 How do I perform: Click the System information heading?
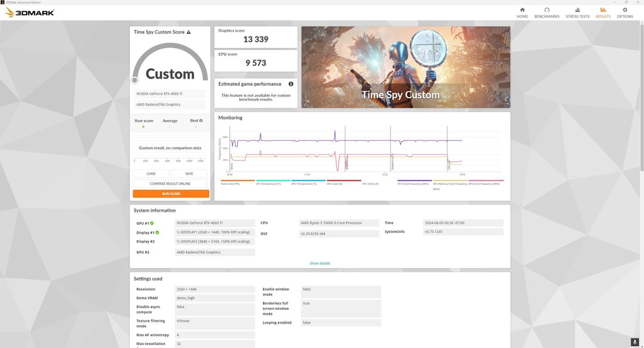pos(154,210)
